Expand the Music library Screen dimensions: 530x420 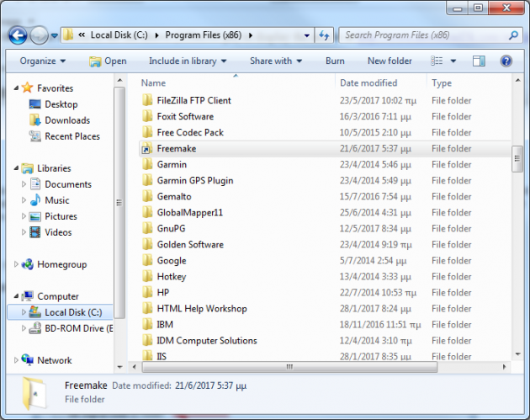click(x=24, y=199)
